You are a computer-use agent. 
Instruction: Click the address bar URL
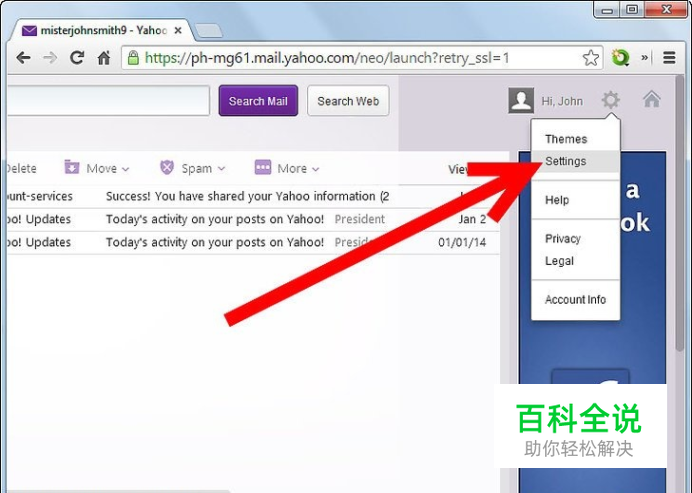(327, 58)
